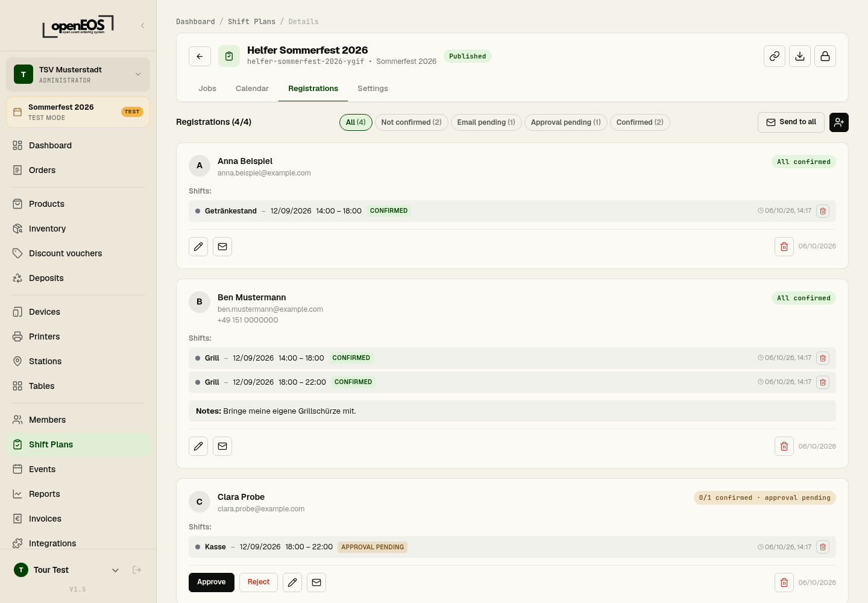Filter by Email pending (1)
Viewport: 868px width, 603px height.
tap(486, 122)
